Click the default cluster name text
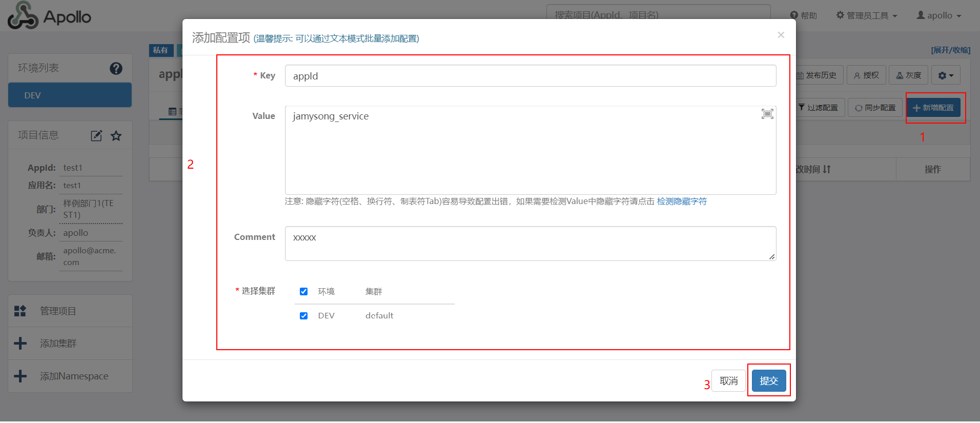 pyautogui.click(x=379, y=315)
